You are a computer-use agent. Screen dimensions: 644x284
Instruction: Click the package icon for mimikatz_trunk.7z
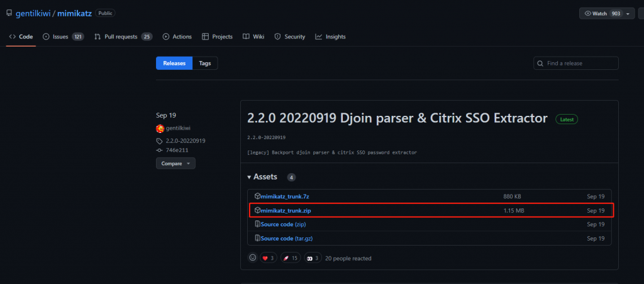coord(257,196)
